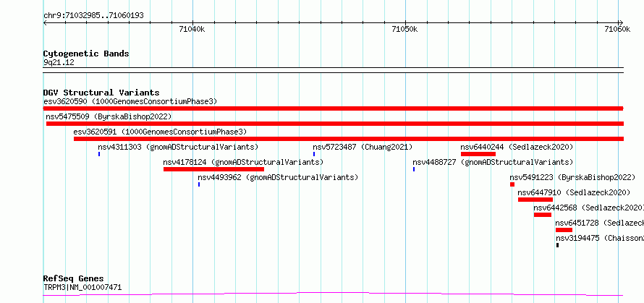Open variant label nsv6442568

(588, 208)
